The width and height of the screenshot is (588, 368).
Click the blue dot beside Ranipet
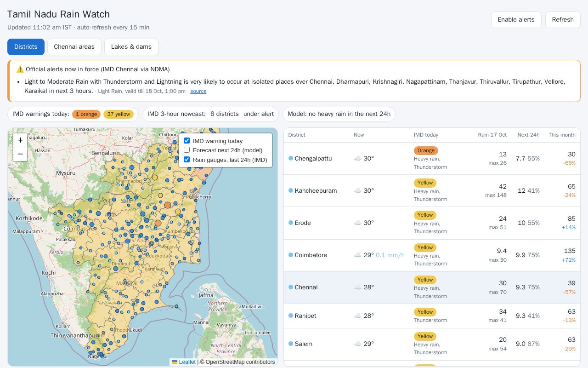(291, 316)
